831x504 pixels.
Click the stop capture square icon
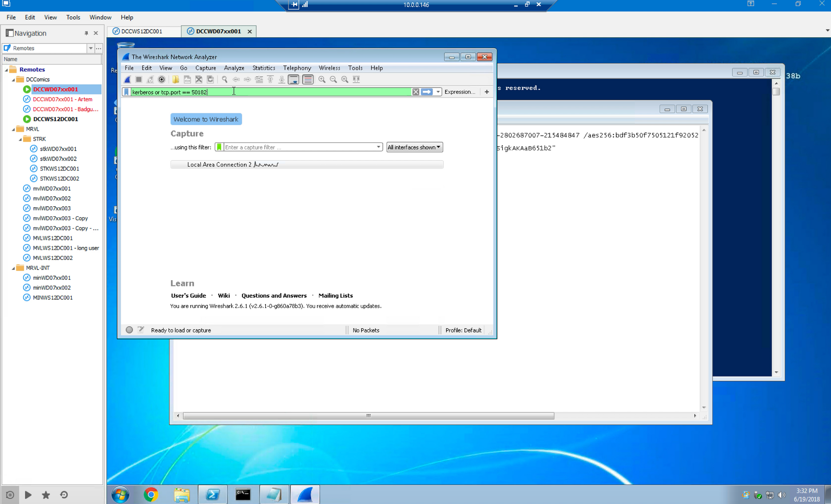(x=139, y=79)
